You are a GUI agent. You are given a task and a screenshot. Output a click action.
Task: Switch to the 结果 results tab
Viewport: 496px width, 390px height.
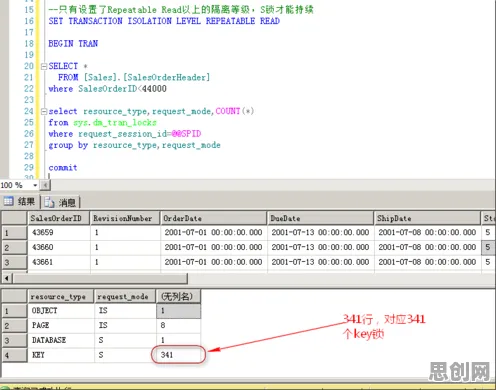[20, 202]
